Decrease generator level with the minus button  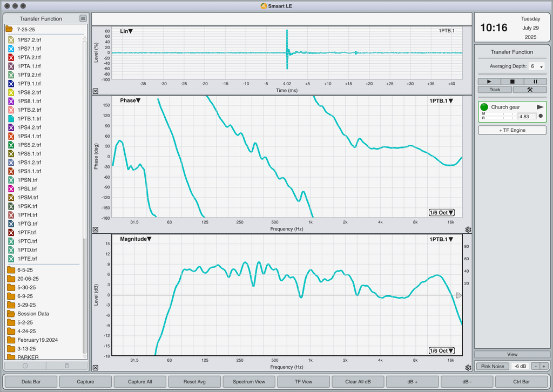(x=536, y=366)
